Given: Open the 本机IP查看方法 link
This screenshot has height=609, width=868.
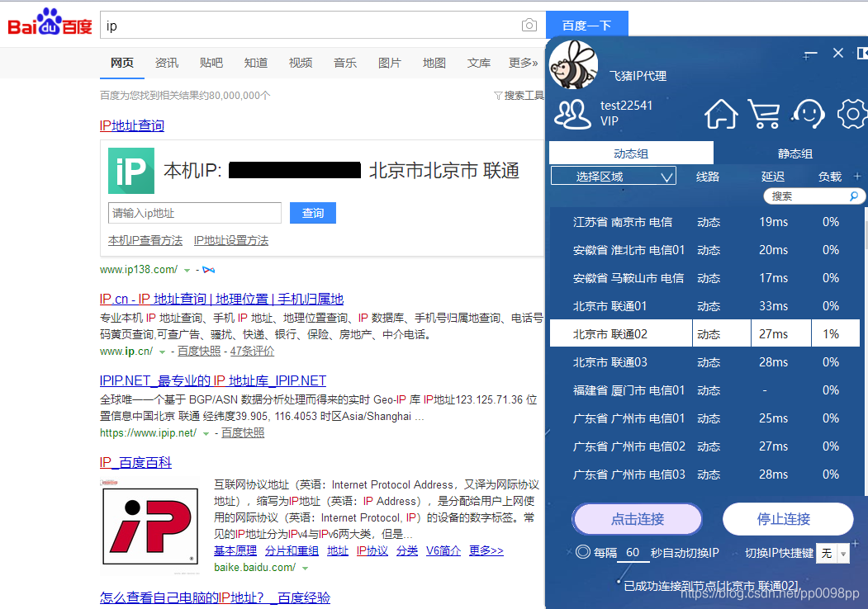Looking at the screenshot, I should (x=145, y=241).
